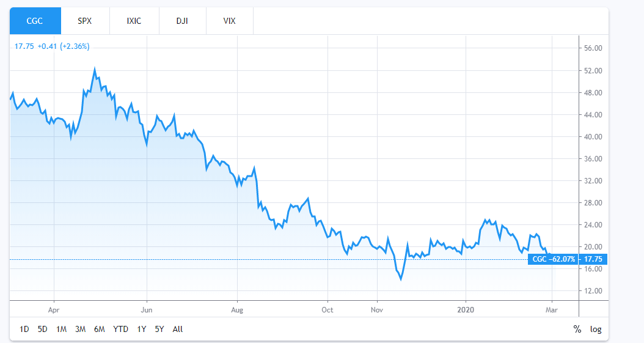
Task: Click the 17.75 +0.41 (+2.36%) quote text
Action: click(x=52, y=46)
